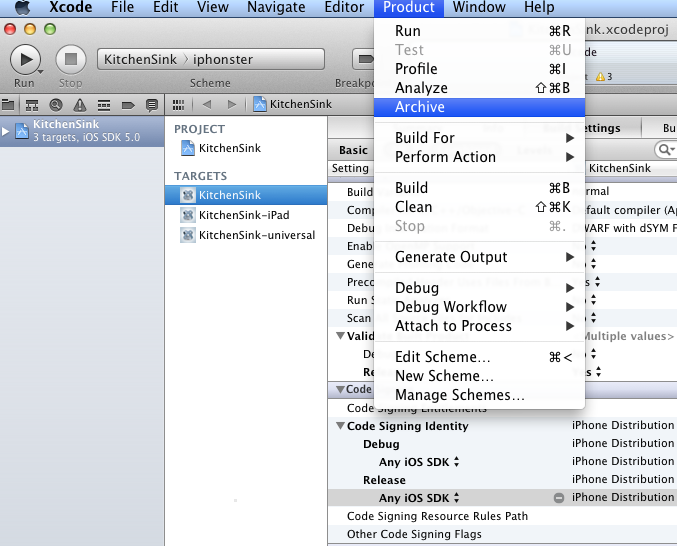The width and height of the screenshot is (677, 546).
Task: Expand the KitchenSink project disclosure triangle in navigator
Action: 5,131
